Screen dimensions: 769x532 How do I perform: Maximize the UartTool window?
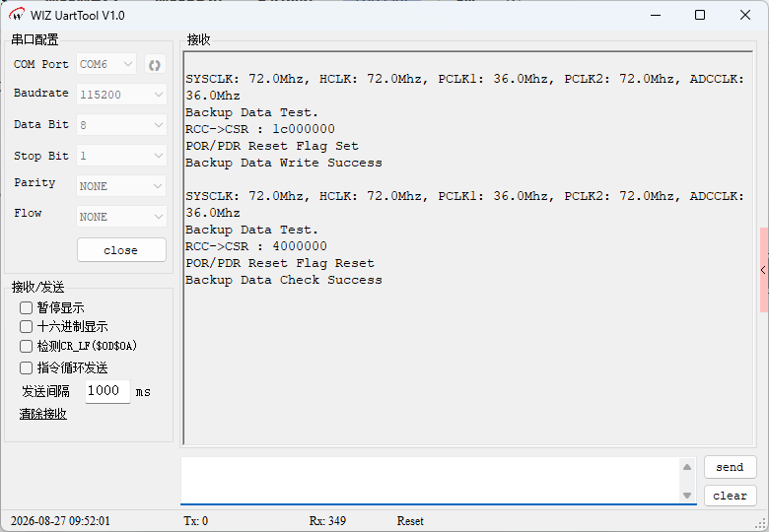point(700,15)
